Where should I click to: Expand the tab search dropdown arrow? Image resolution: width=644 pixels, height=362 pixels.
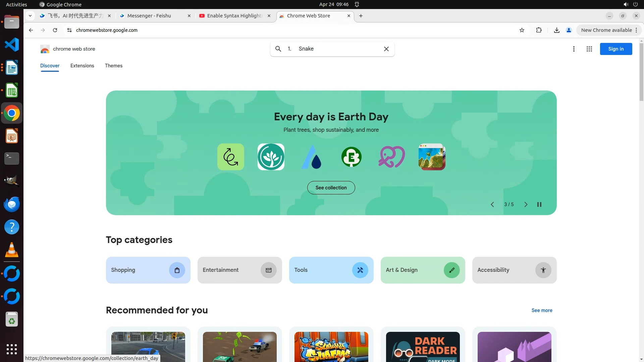pos(30,16)
